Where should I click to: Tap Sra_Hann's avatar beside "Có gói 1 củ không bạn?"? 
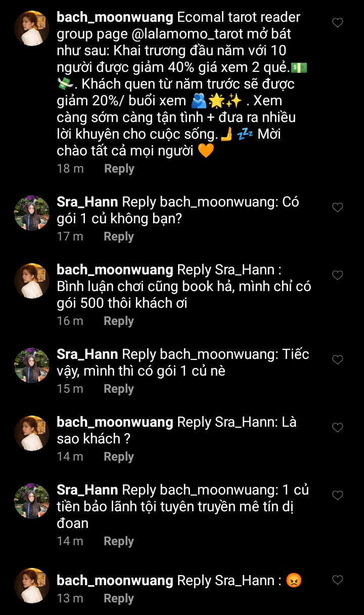click(x=32, y=213)
